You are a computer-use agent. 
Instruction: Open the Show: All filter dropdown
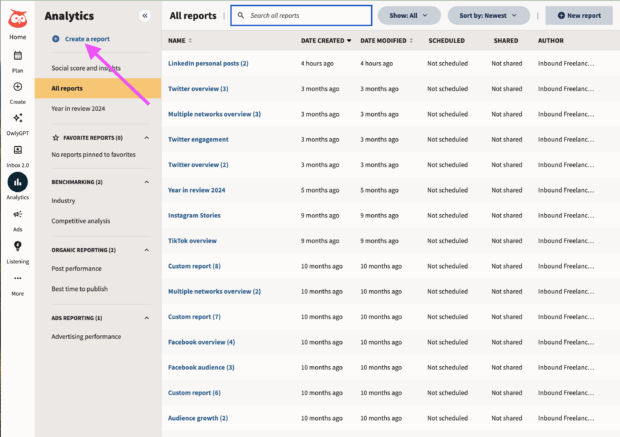(410, 16)
